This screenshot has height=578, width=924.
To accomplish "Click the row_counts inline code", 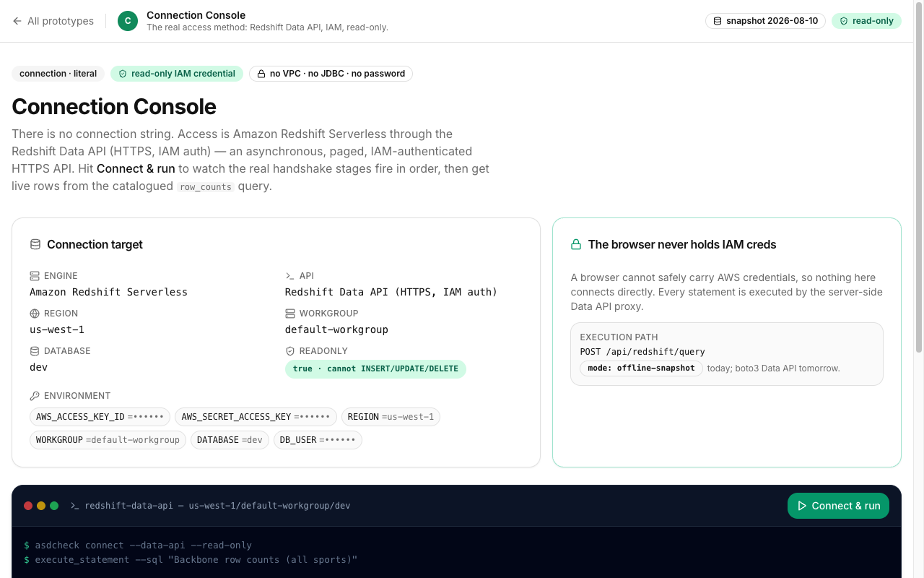I will coord(206,186).
